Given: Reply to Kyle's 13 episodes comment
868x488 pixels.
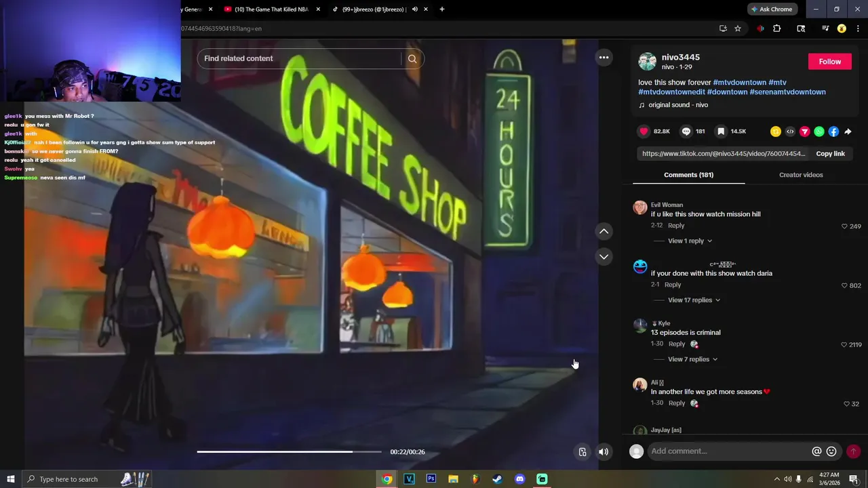Looking at the screenshot, I should (677, 344).
